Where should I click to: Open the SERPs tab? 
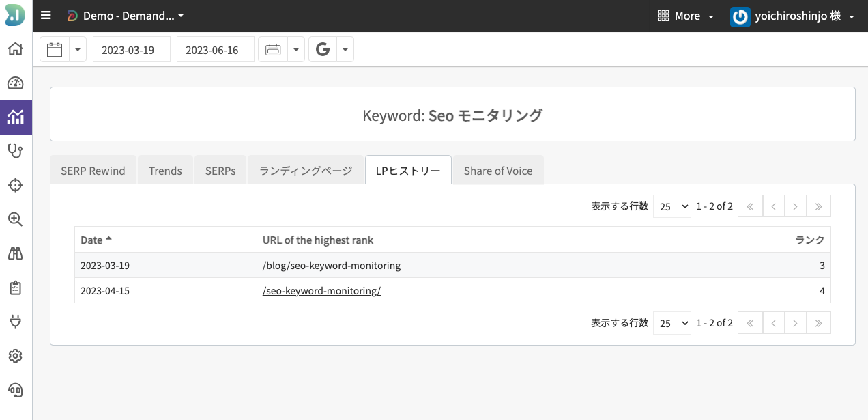click(220, 171)
